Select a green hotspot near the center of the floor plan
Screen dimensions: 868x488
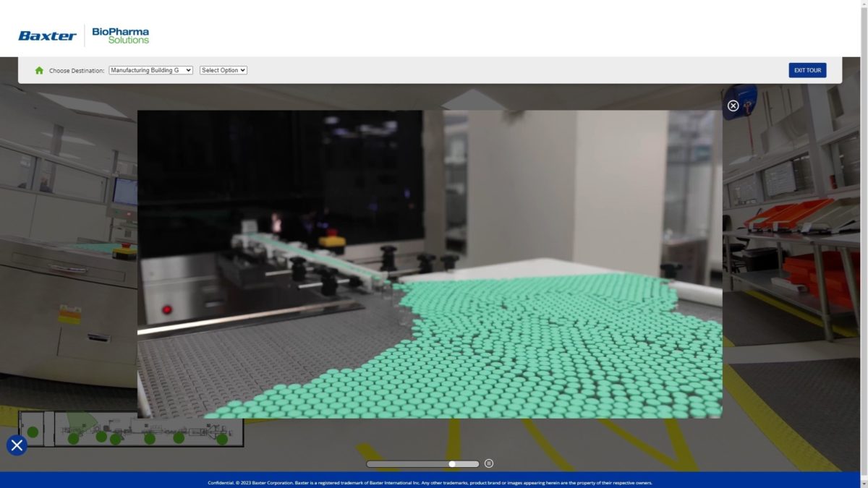(x=150, y=439)
